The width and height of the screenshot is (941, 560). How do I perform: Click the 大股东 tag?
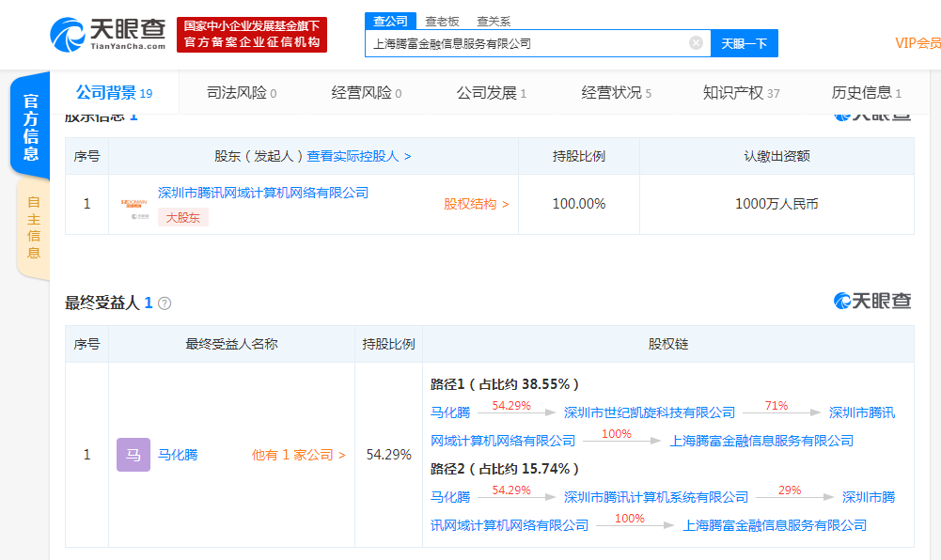183,218
